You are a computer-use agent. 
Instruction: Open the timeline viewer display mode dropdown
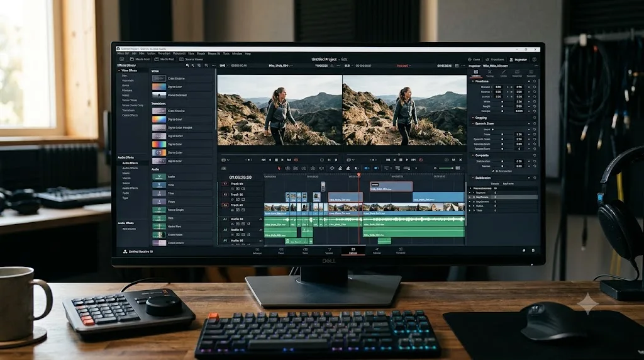click(350, 160)
